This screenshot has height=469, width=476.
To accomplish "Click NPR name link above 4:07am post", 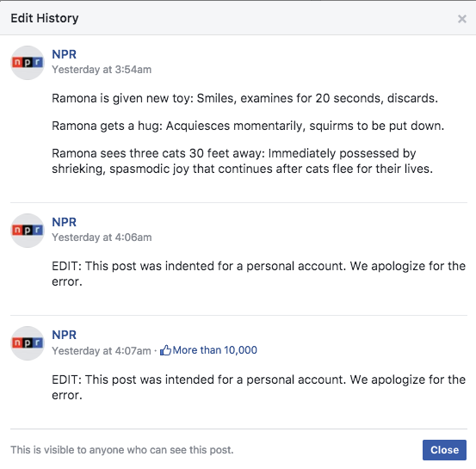I will tap(64, 335).
